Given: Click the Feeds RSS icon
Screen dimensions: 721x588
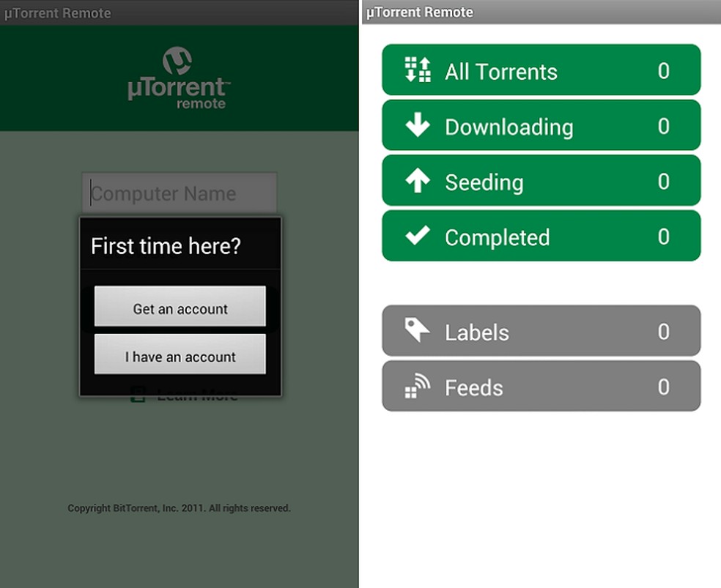Looking at the screenshot, I should click(417, 386).
